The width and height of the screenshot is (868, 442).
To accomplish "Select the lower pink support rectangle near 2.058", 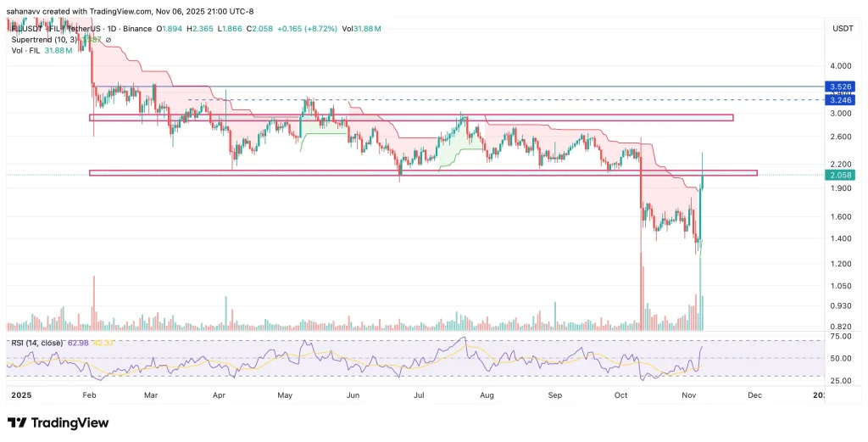I will [x=422, y=173].
